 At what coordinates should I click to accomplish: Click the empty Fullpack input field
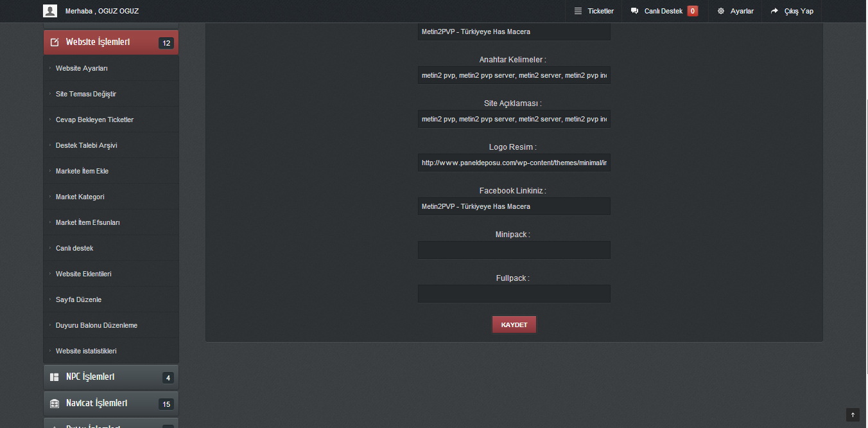514,294
